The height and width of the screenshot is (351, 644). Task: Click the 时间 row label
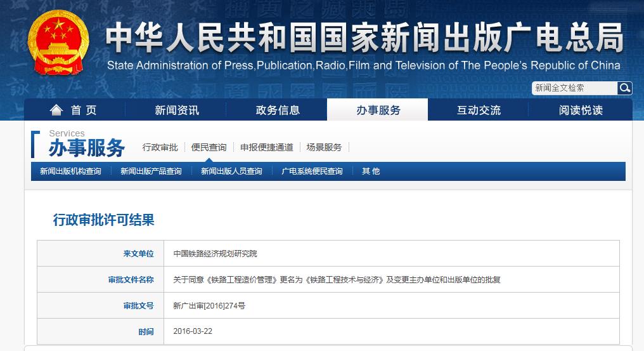[x=146, y=332]
